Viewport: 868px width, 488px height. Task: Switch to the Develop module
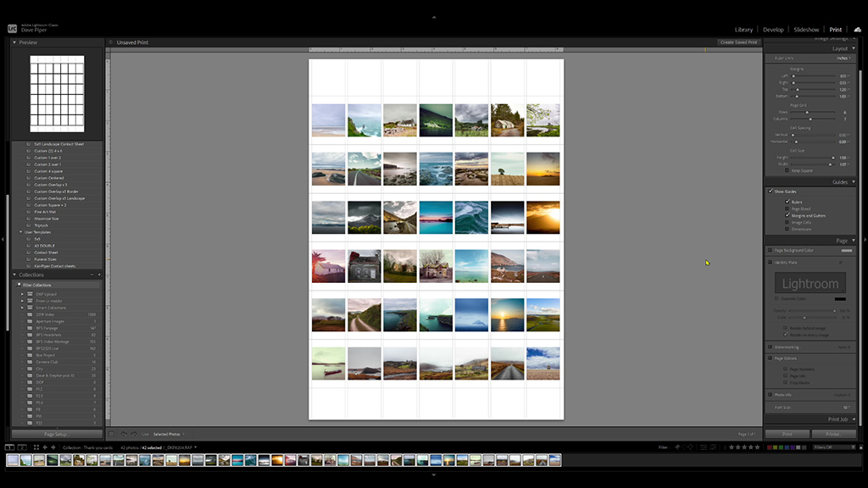[x=773, y=30]
